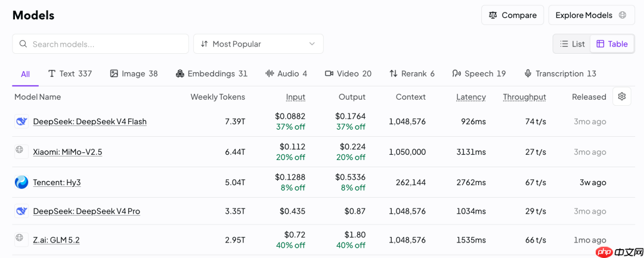Open Tencent: Hy3 link
The height and width of the screenshot is (258, 644).
tap(57, 182)
